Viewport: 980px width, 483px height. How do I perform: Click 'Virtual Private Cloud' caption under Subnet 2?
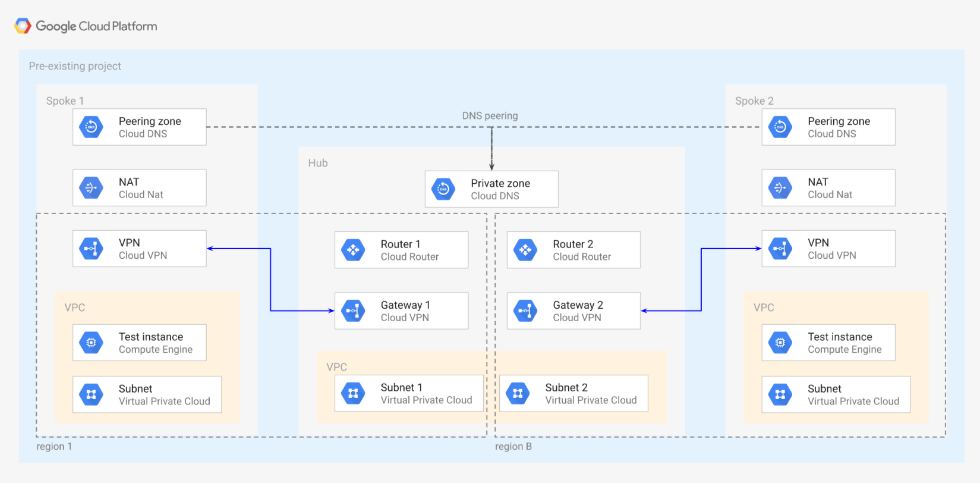coord(591,400)
